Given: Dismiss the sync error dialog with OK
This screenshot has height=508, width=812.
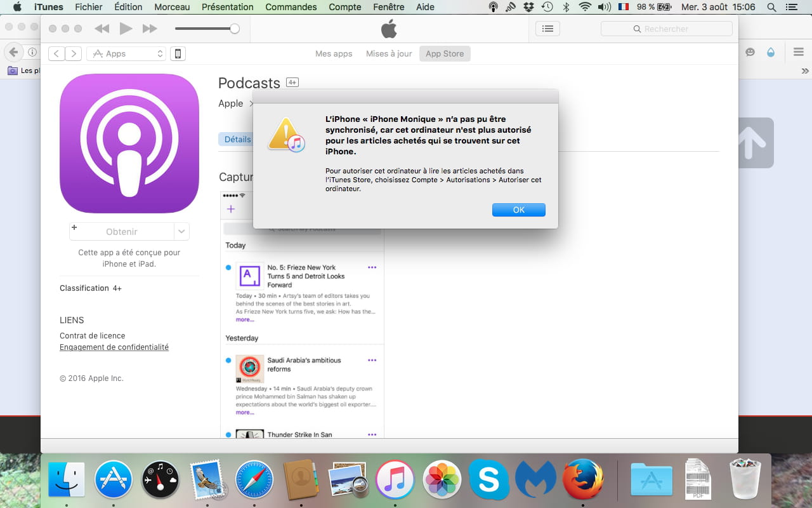Looking at the screenshot, I should 518,210.
